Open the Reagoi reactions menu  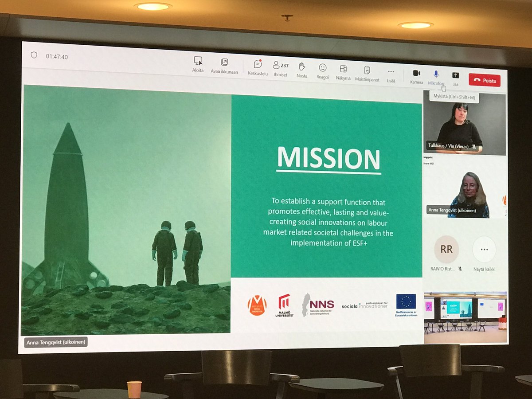pos(323,71)
